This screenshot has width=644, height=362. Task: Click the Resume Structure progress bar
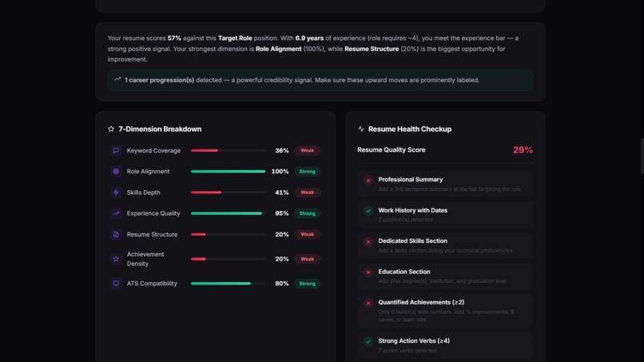point(228,234)
